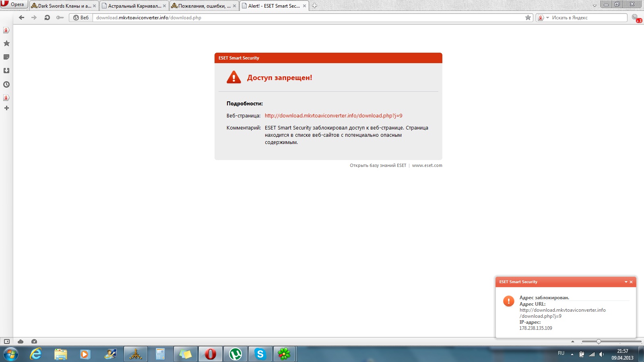Viewport: 644px width, 362px height.
Task: Open top Yandex panel in sidebar
Action: tap(6, 30)
